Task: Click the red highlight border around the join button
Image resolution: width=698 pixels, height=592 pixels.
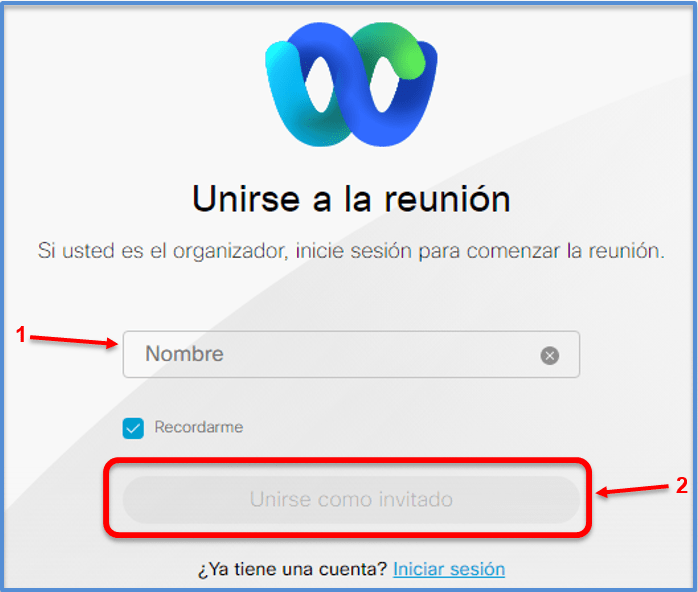Action: 347,462
